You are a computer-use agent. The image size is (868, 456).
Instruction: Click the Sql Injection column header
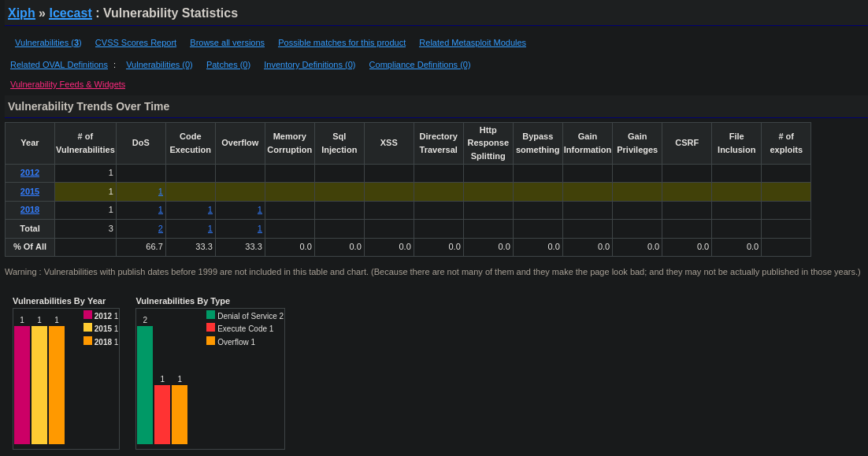(x=339, y=143)
